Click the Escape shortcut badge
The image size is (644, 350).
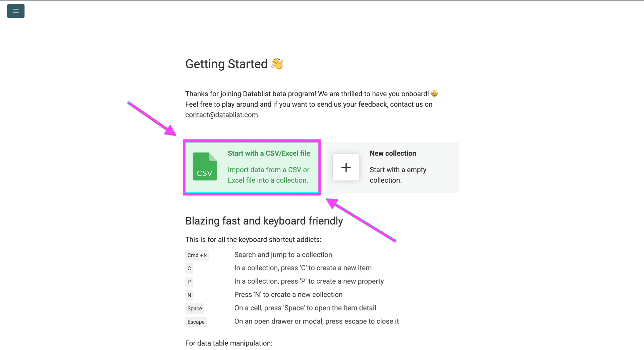(x=196, y=322)
